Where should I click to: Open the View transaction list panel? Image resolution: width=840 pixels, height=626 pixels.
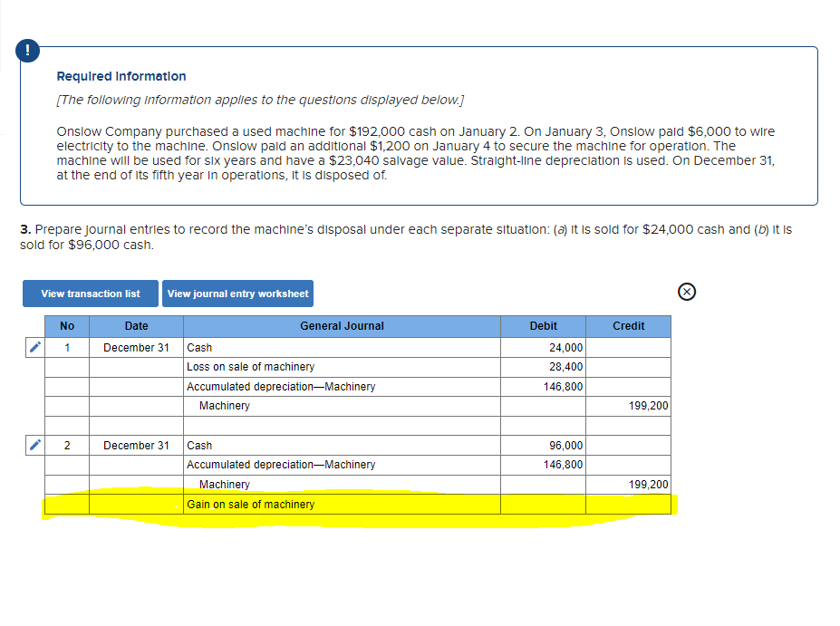(90, 293)
